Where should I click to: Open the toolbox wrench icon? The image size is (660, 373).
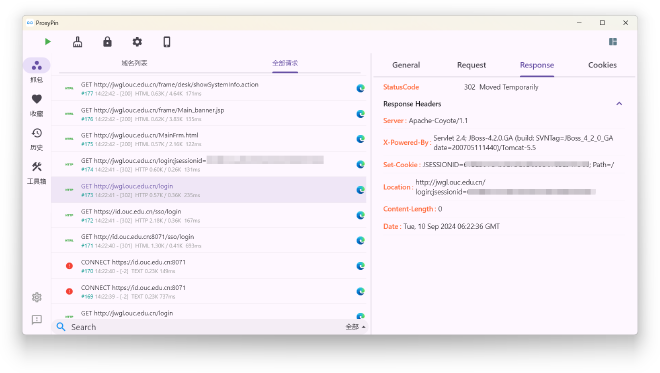point(37,167)
